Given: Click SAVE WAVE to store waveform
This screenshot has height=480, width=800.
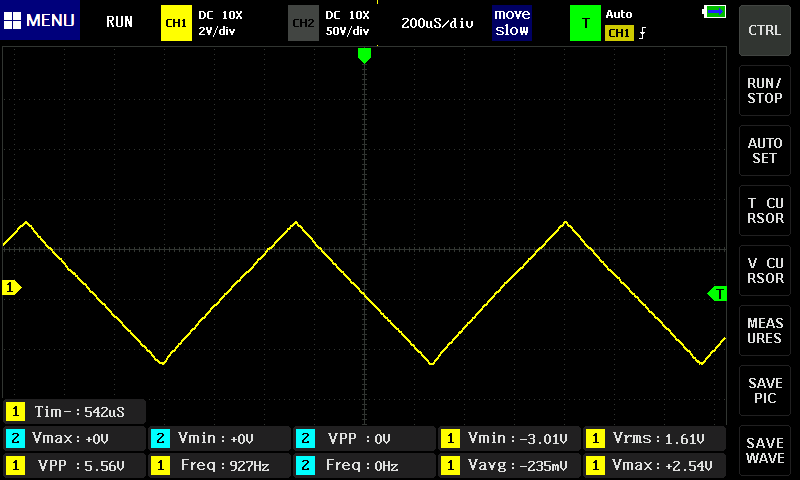Looking at the screenshot, I should pyautogui.click(x=765, y=451).
